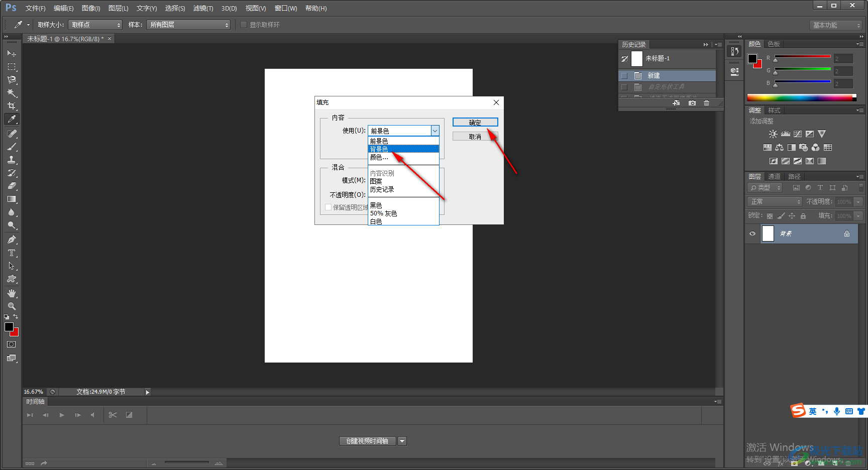Screen dimensions: 868x470
Task: Select the Crop tool in toolbar
Action: tap(12, 106)
